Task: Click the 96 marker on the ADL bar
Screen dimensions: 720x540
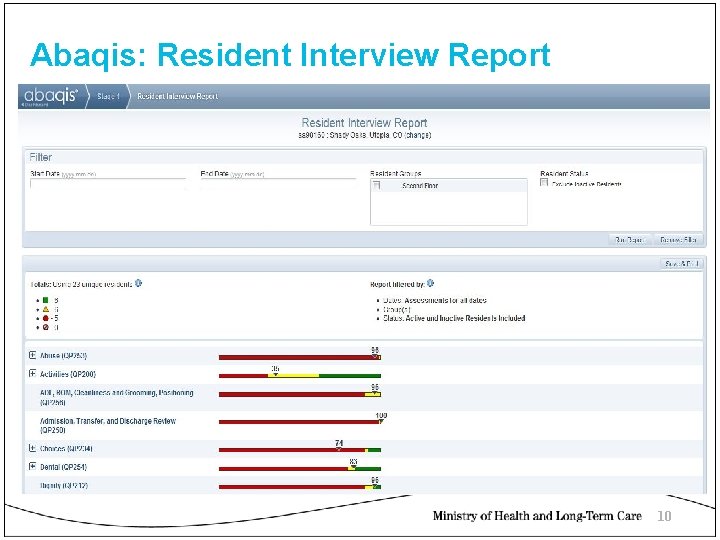Action: tap(375, 389)
